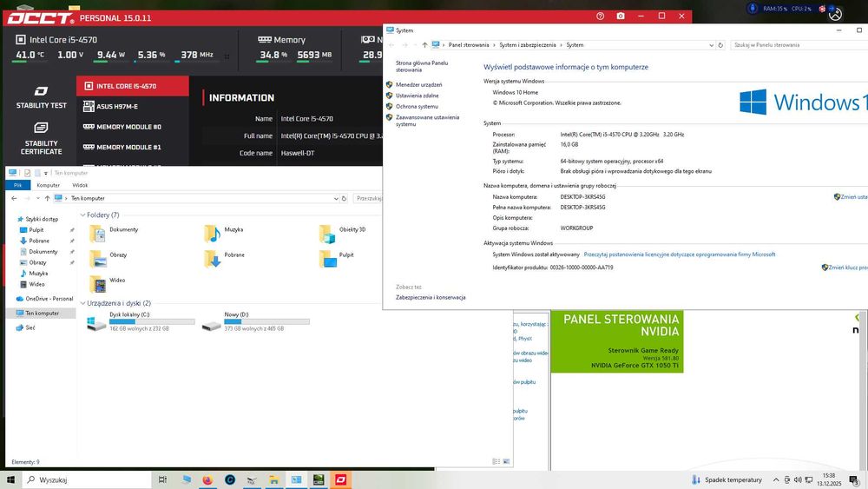Image resolution: width=868 pixels, height=489 pixels.
Task: Open Task View from the taskbar
Action: point(162,479)
